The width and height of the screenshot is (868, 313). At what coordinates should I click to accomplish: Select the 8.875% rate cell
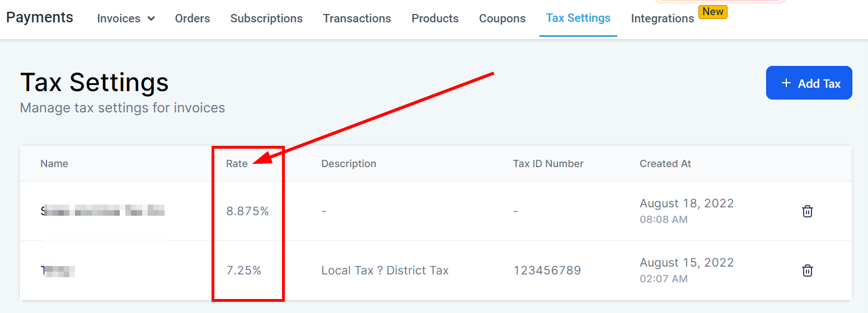pyautogui.click(x=247, y=211)
